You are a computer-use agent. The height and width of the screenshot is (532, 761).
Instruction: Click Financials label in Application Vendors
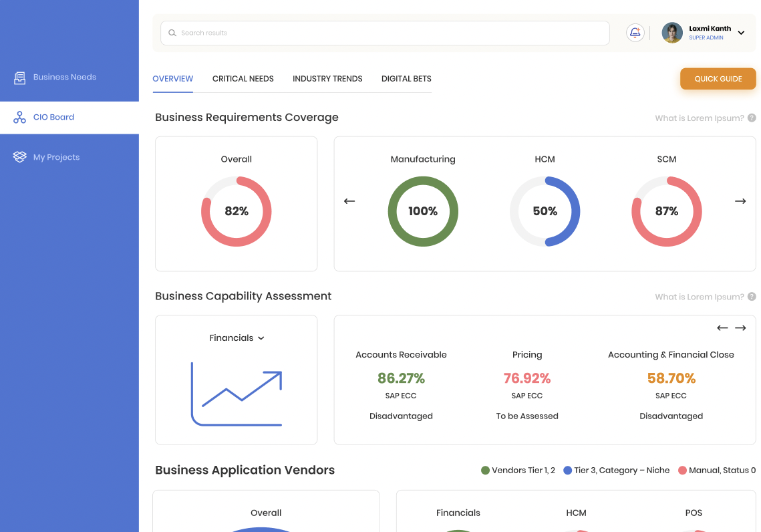pyautogui.click(x=458, y=513)
